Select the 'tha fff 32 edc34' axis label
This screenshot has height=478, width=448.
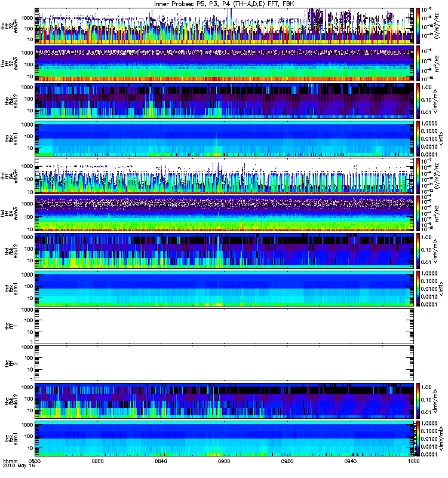point(10,26)
